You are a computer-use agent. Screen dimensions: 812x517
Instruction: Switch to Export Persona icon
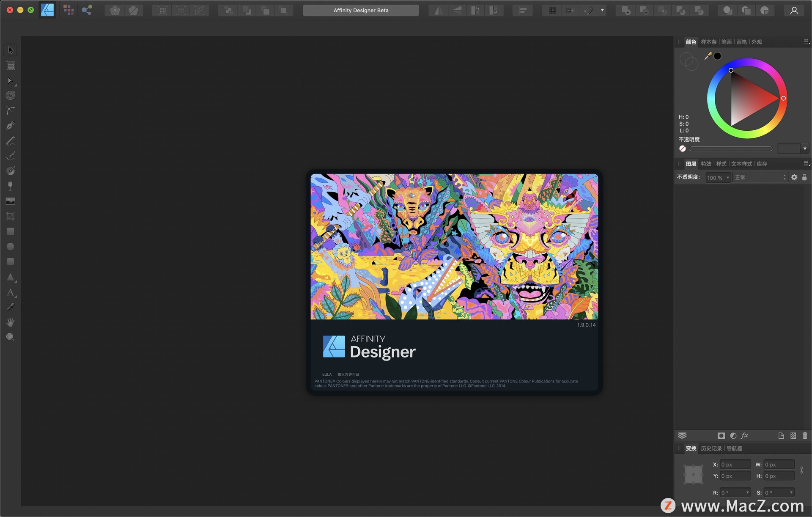[87, 10]
